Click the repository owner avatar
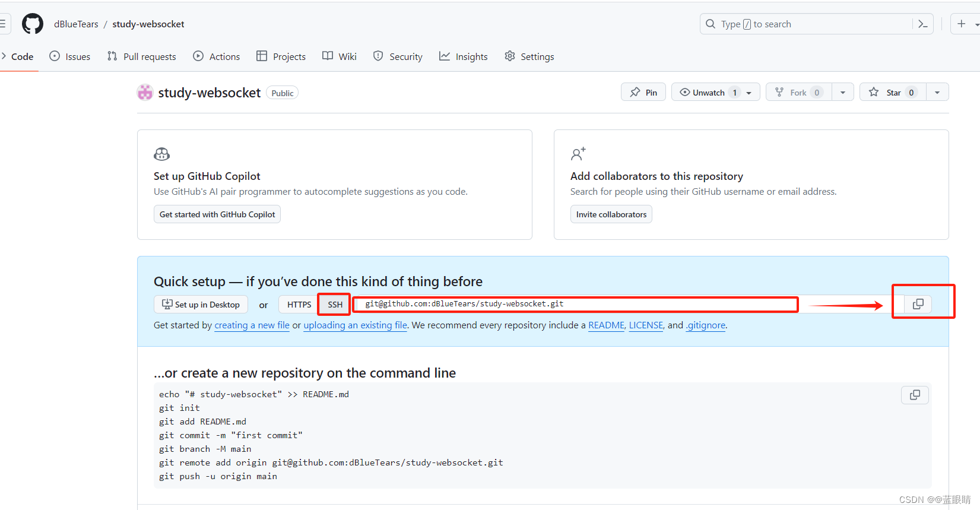The image size is (980, 510). [145, 93]
